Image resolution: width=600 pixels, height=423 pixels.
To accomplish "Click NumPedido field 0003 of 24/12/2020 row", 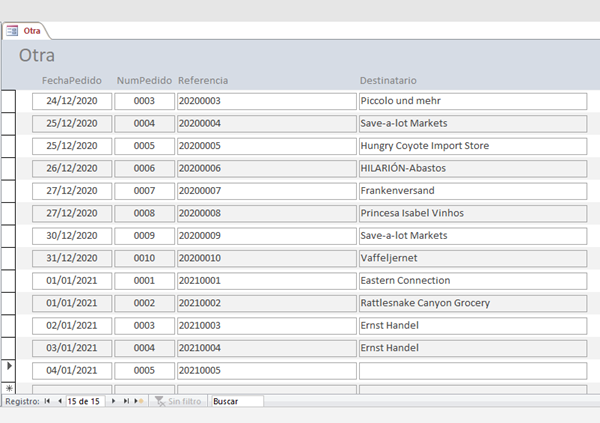I will (x=144, y=101).
